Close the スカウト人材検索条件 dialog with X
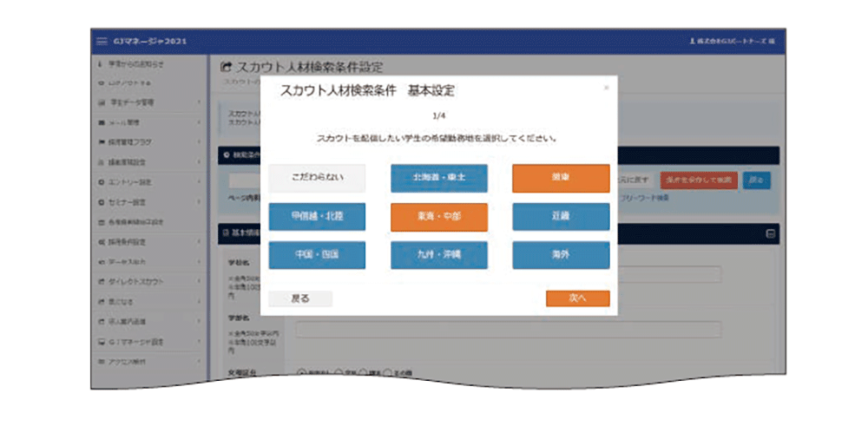Viewport: 868px width, 426px height. 607,88
